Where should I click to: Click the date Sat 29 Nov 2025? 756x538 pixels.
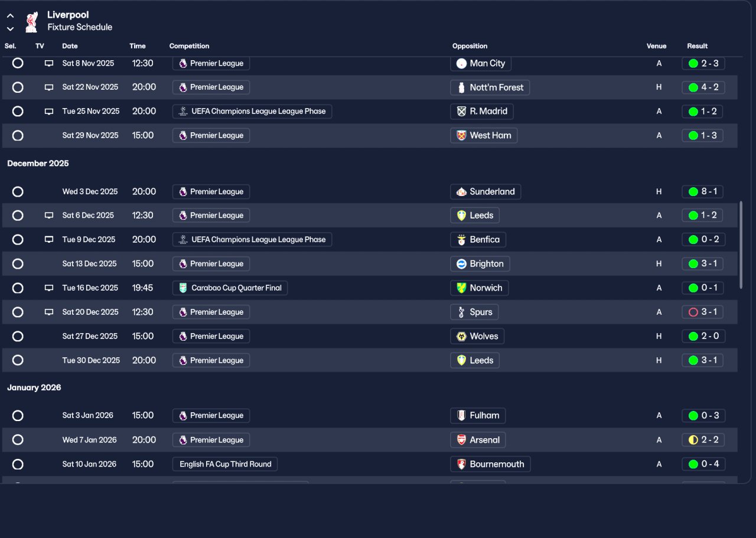pos(90,135)
